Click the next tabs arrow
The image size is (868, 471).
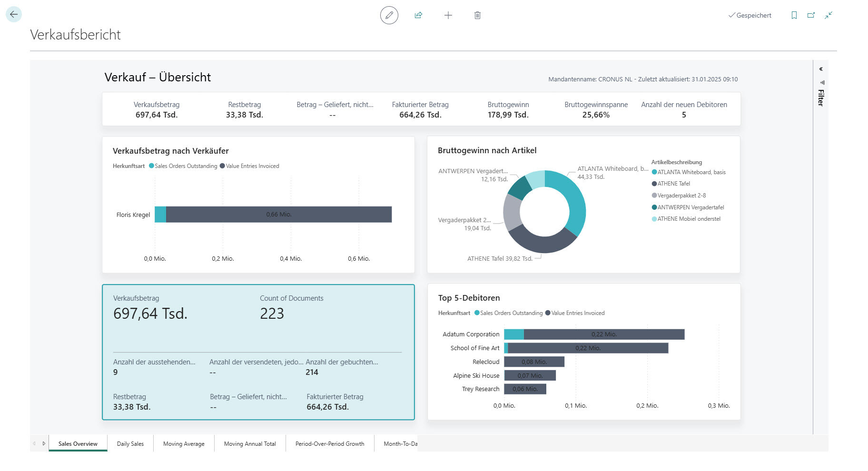tap(44, 443)
